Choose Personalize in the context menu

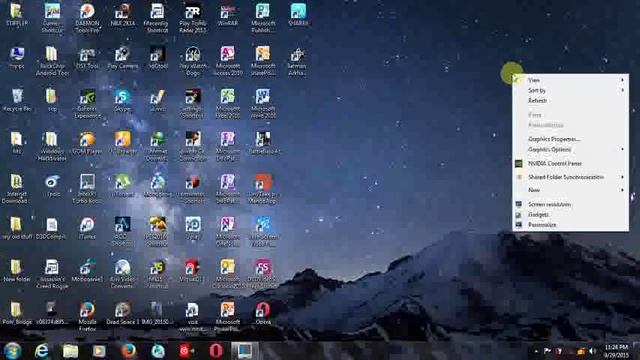coord(571,224)
